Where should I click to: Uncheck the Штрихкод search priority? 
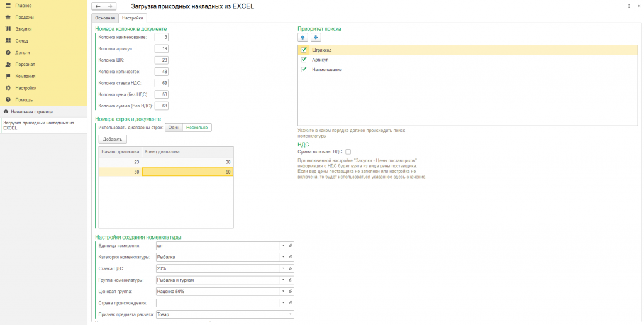click(x=304, y=50)
